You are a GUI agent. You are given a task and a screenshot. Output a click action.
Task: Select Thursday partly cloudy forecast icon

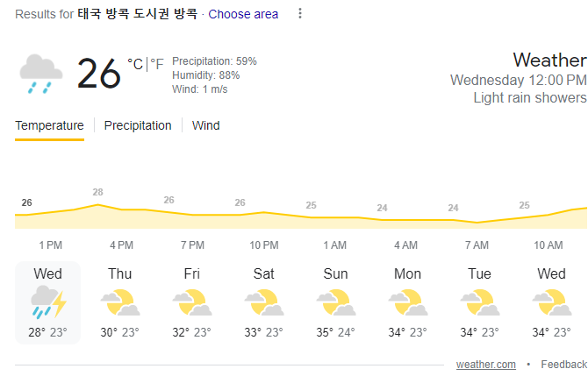(x=120, y=303)
